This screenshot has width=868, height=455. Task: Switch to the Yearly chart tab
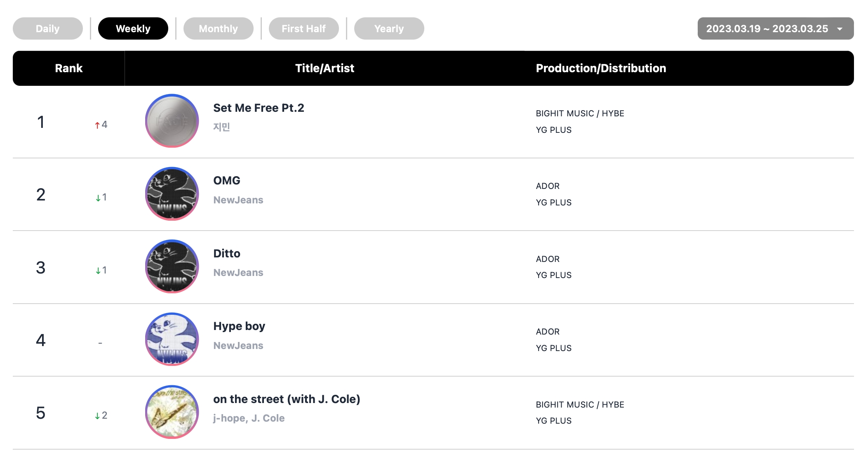coord(389,28)
